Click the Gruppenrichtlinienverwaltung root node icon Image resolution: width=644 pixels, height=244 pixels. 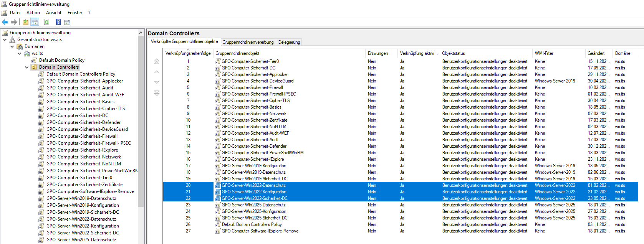(x=5, y=33)
